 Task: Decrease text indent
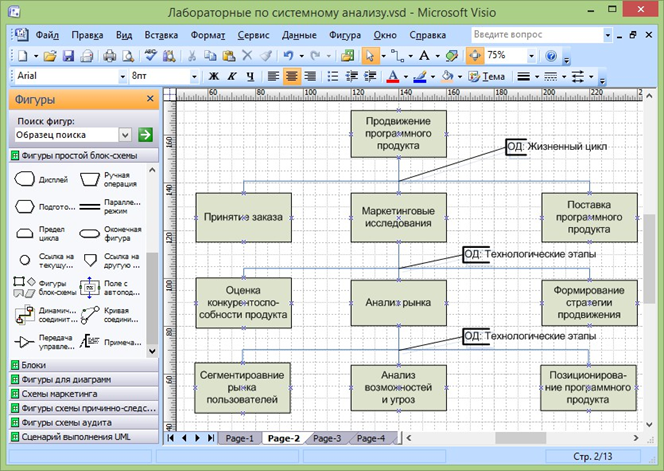click(x=351, y=76)
